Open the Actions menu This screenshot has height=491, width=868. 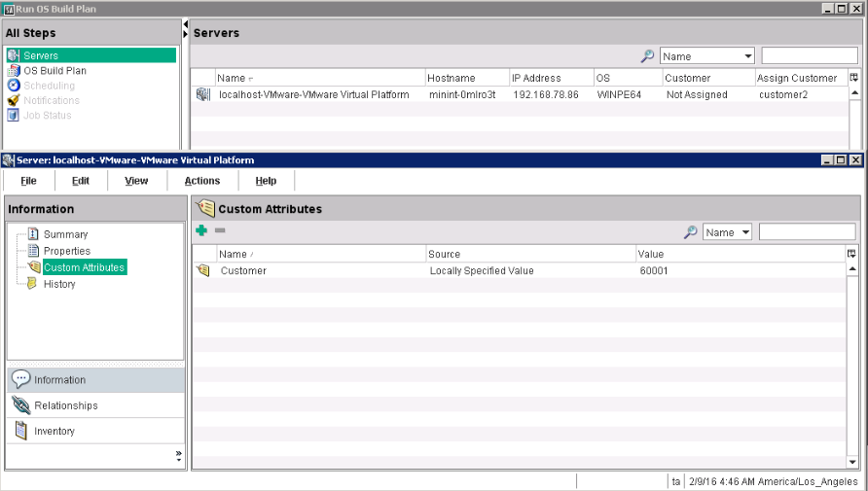click(202, 181)
